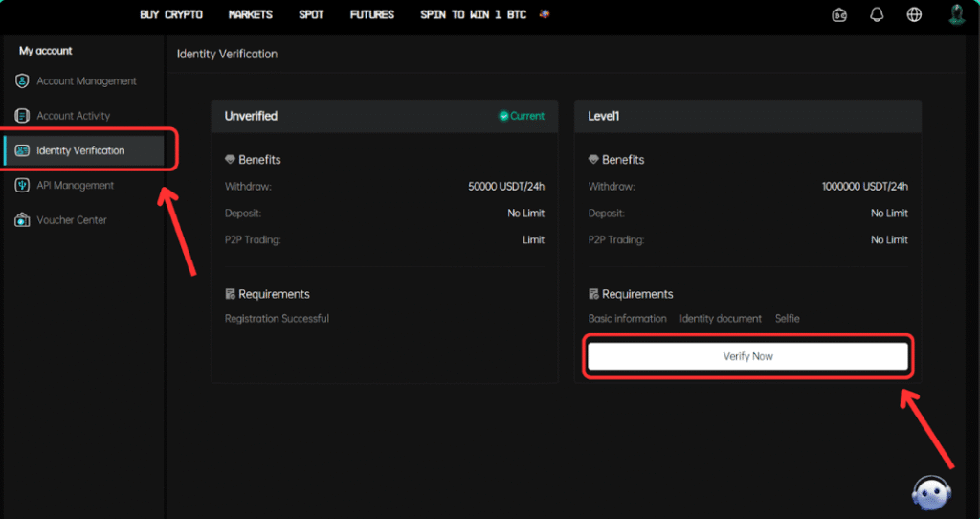This screenshot has width=980, height=519.
Task: Select Account Management in sidebar
Action: click(86, 81)
